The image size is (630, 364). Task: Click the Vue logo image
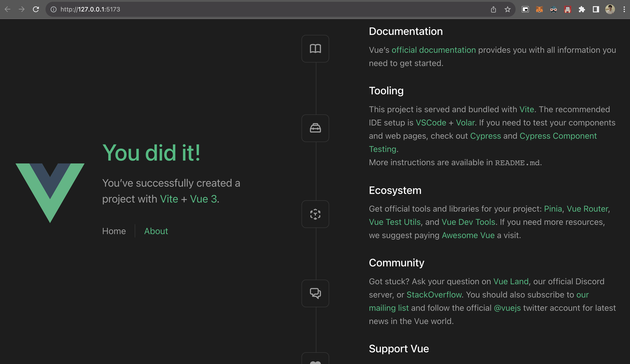(x=50, y=193)
